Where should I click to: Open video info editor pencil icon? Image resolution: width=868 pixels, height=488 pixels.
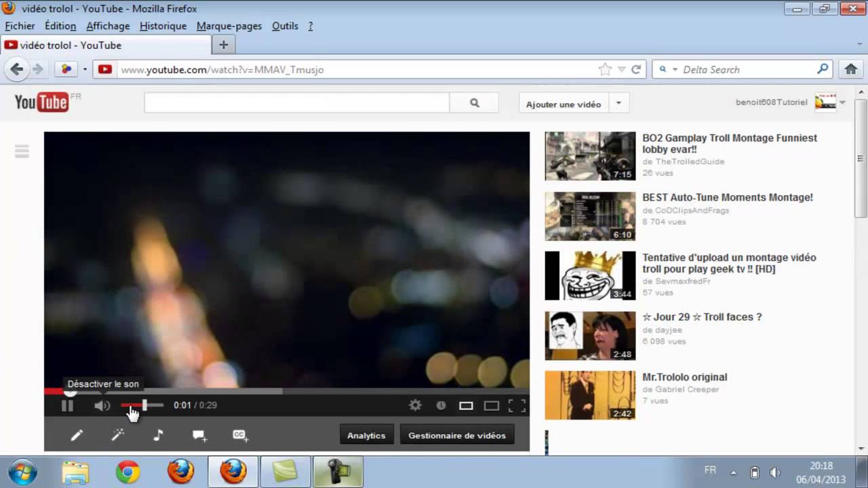pos(77,435)
